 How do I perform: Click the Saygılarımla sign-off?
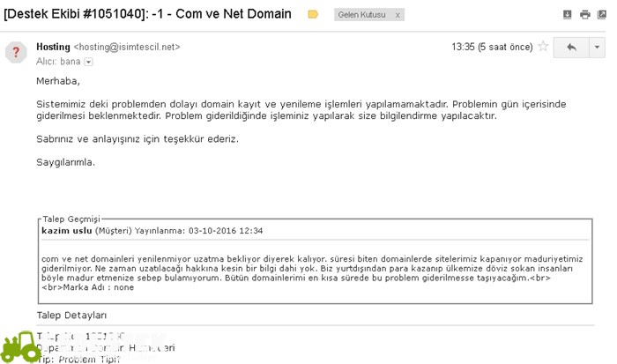(66, 162)
